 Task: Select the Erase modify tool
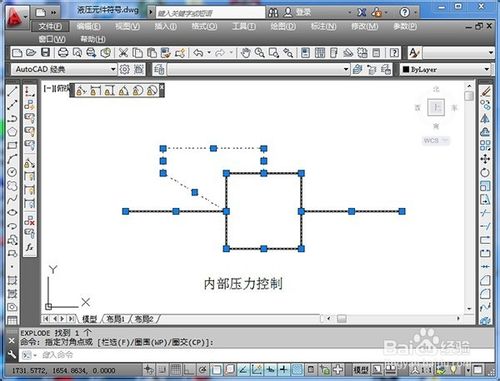coord(486,91)
